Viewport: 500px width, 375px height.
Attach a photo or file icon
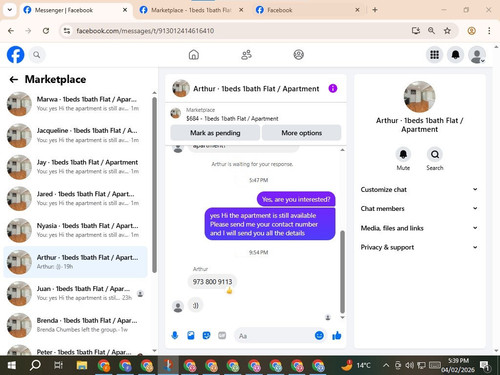[x=191, y=335]
